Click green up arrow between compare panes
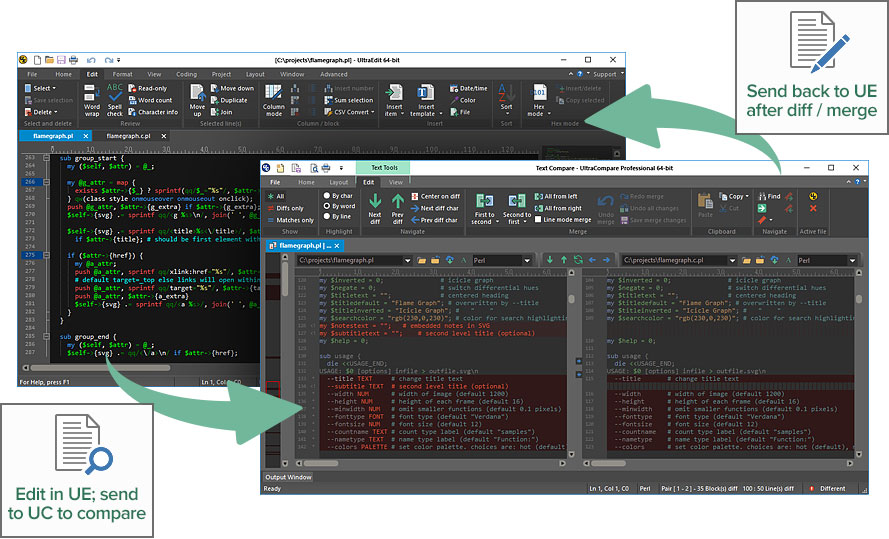889x539 pixels. (564, 260)
